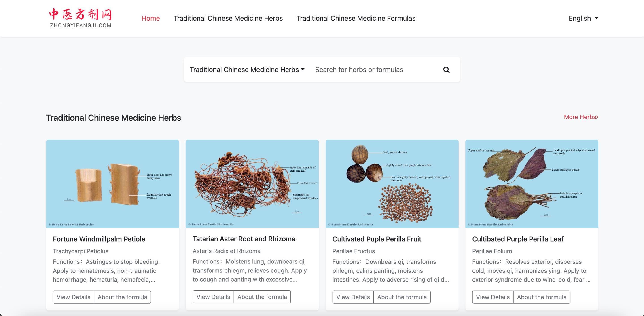View Details for Fortune Windmillpalm Petiole

pyautogui.click(x=73, y=297)
